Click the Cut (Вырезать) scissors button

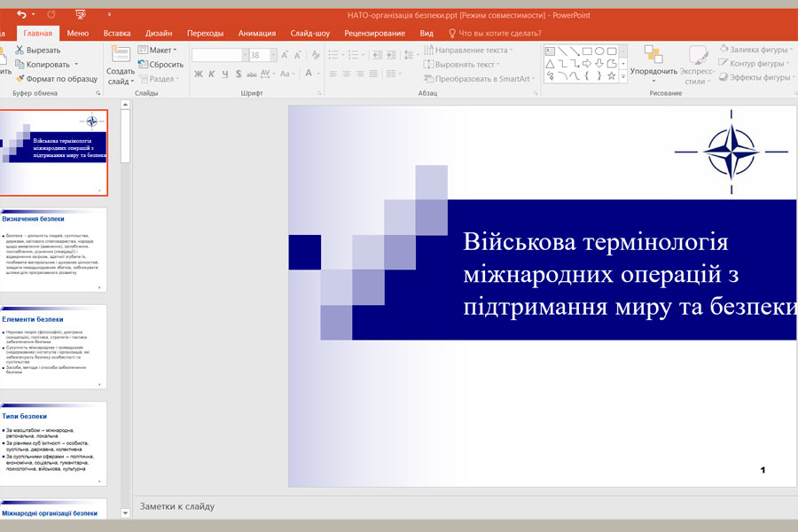tap(37, 51)
